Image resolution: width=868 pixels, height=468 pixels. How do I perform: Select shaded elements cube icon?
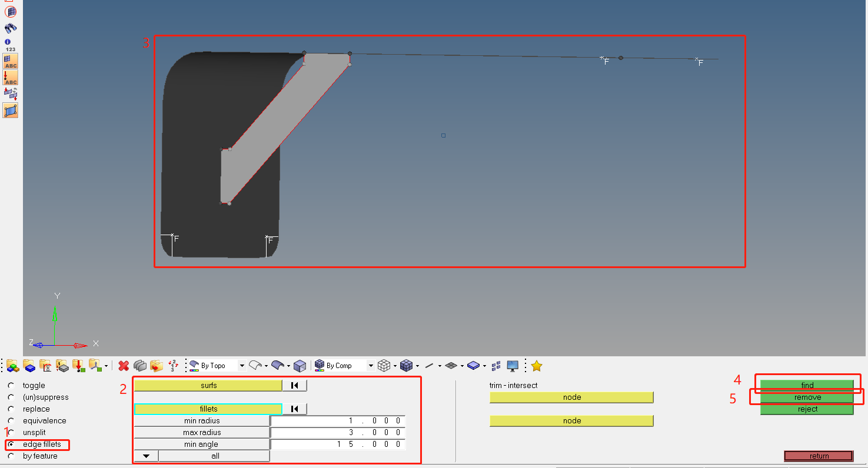point(406,366)
